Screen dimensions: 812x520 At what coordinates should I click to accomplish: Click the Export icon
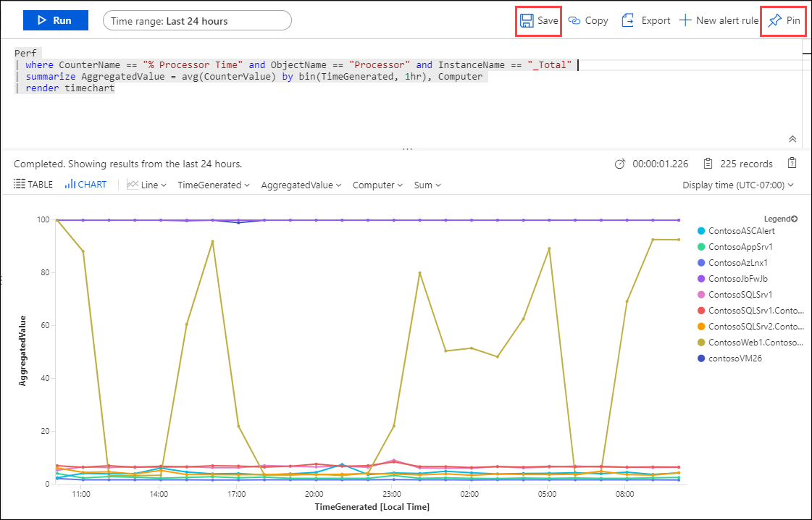pyautogui.click(x=627, y=21)
